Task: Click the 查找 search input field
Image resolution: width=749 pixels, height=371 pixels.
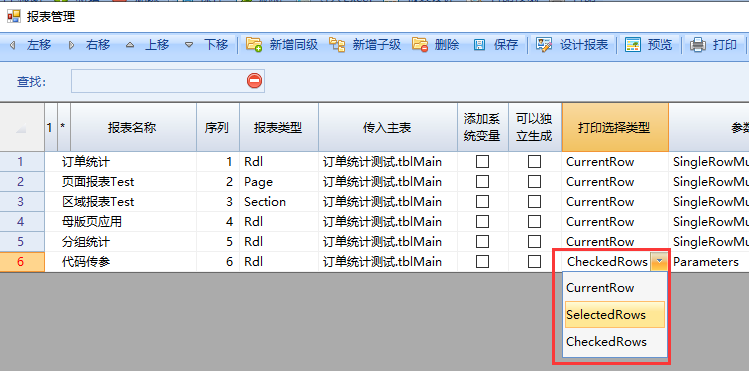Action: coord(159,81)
